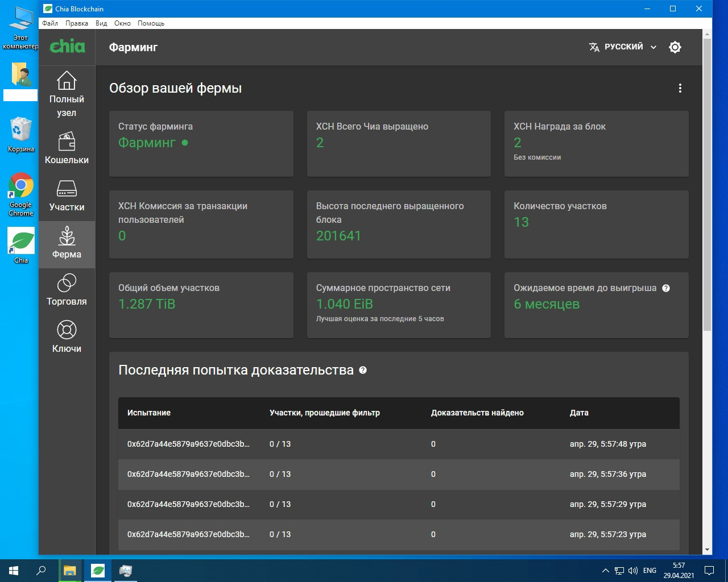
Task: Click the Обзор вашей фермы heading
Action: pos(176,88)
